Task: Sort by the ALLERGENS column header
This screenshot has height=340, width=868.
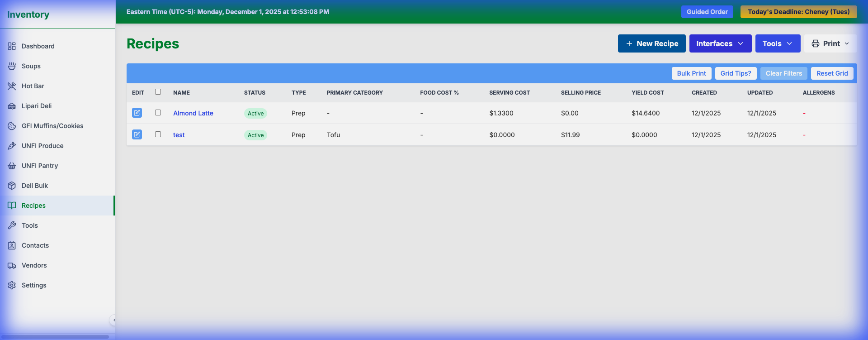Action: tap(819, 92)
